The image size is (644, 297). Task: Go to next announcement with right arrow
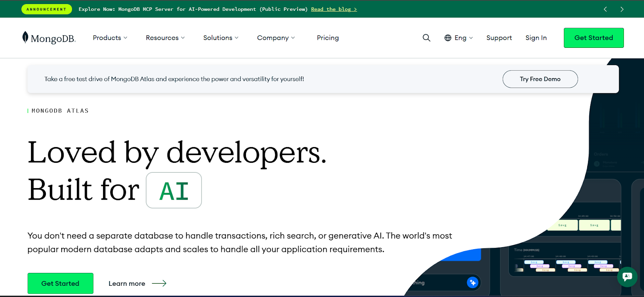point(622,9)
